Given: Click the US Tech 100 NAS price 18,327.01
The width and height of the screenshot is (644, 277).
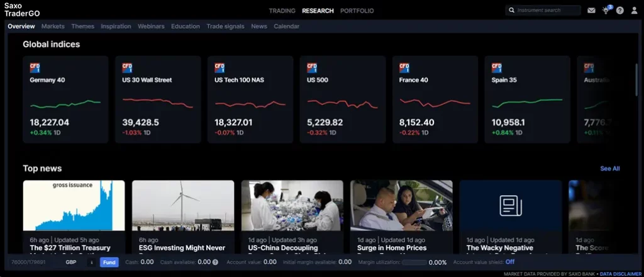Looking at the screenshot, I should (234, 123).
